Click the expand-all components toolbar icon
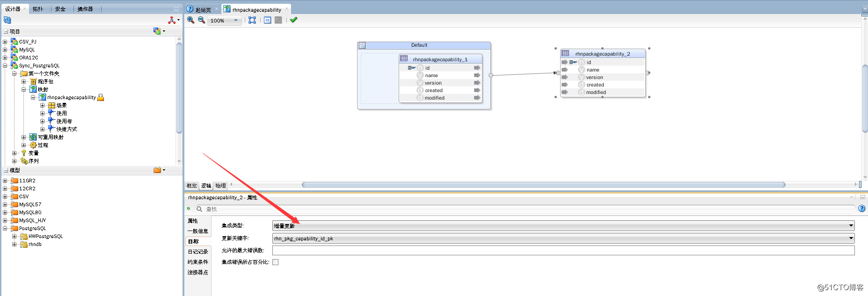 pyautogui.click(x=268, y=20)
